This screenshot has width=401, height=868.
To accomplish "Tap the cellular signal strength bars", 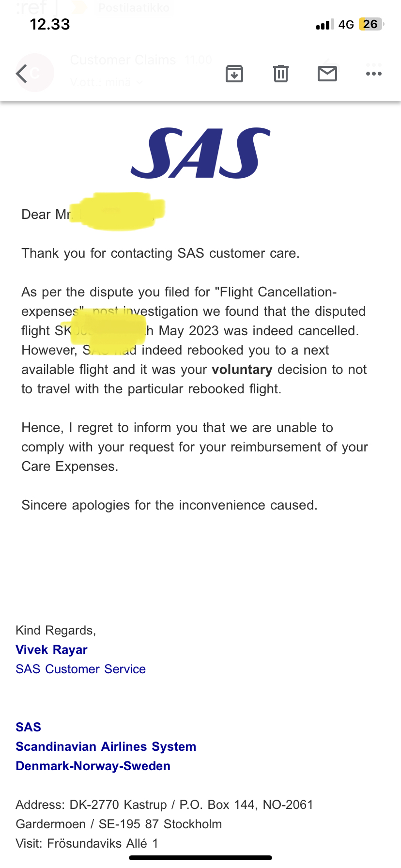I will click(324, 25).
